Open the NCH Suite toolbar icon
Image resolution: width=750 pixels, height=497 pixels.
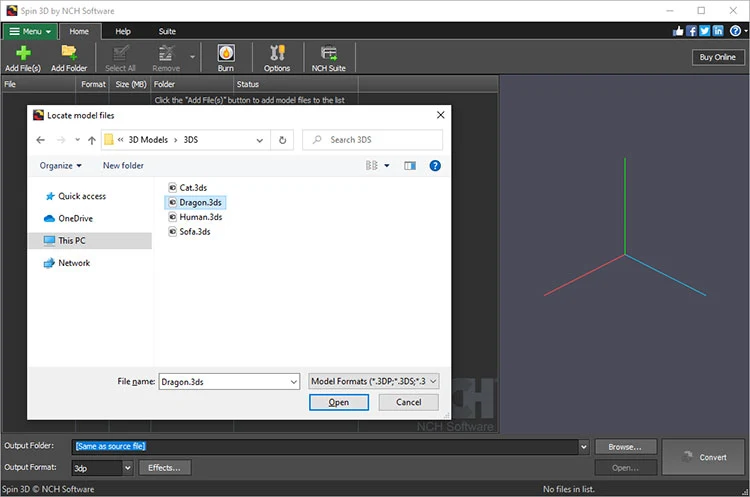[x=329, y=57]
